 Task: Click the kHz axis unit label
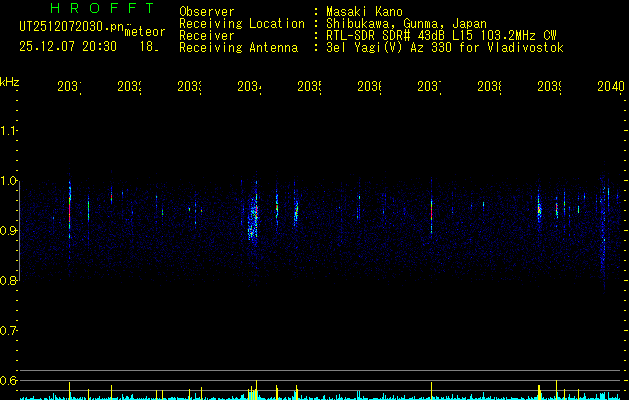(9, 82)
